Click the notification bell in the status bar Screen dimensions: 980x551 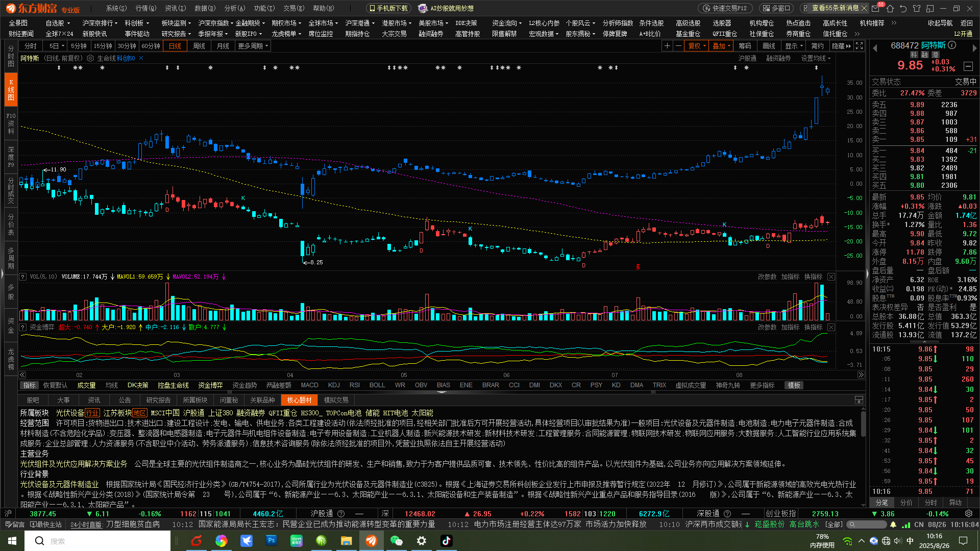[893, 524]
